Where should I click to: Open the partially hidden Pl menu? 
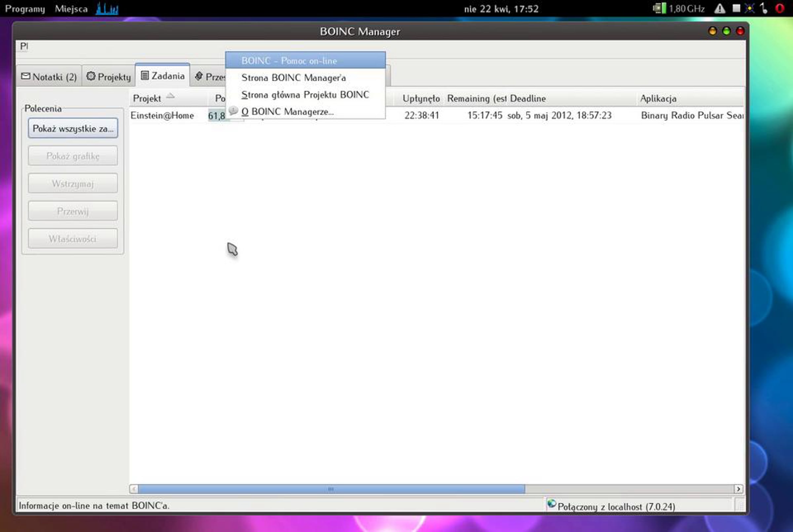tap(24, 46)
